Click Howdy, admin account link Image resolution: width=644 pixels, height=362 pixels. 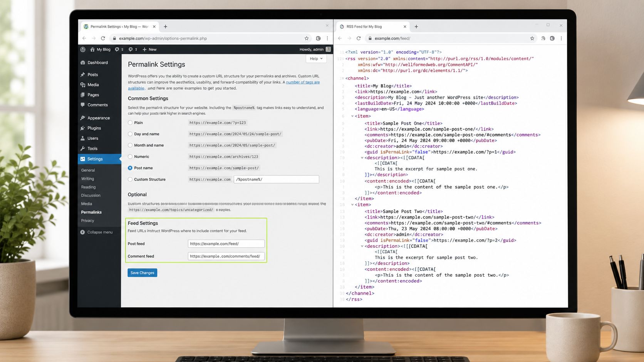311,49
